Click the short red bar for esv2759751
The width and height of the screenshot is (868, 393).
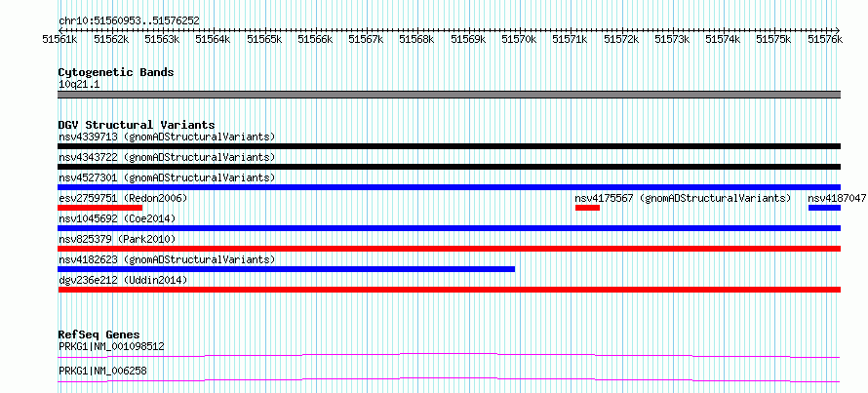click(x=100, y=208)
